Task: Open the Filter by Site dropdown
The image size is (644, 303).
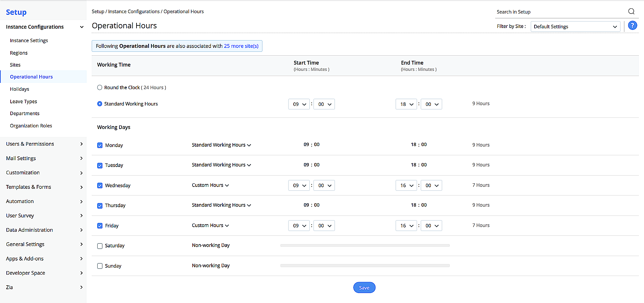Action: pos(575,27)
